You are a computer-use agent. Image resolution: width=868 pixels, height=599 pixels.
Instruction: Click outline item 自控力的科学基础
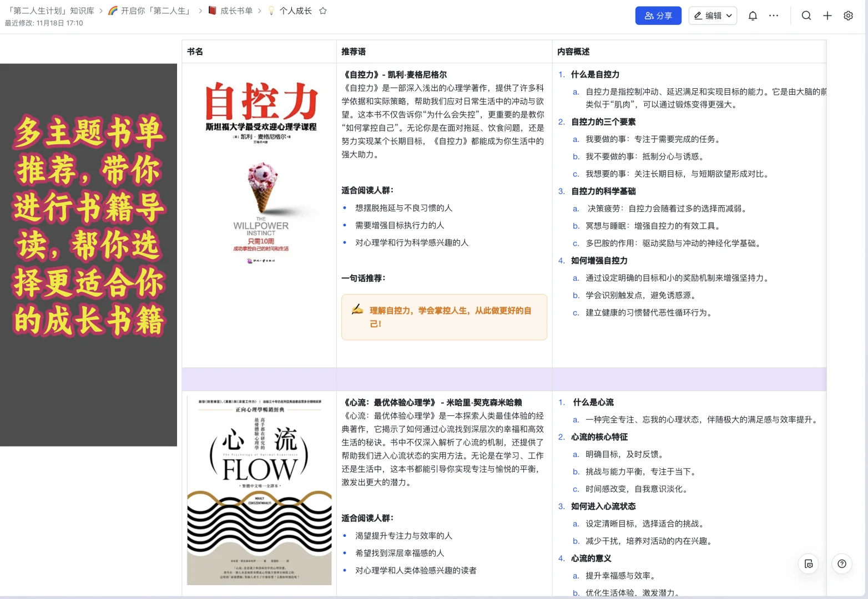(603, 191)
